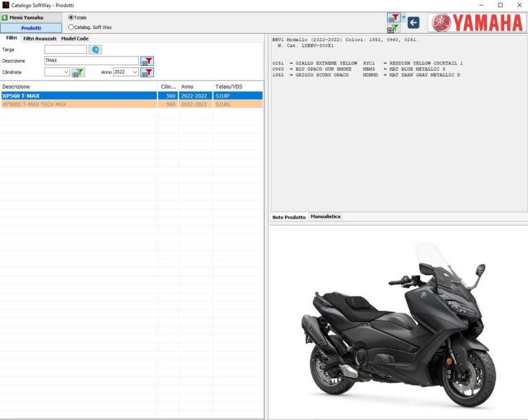Click into the Targa input field
The image size is (528, 420).
(x=65, y=49)
